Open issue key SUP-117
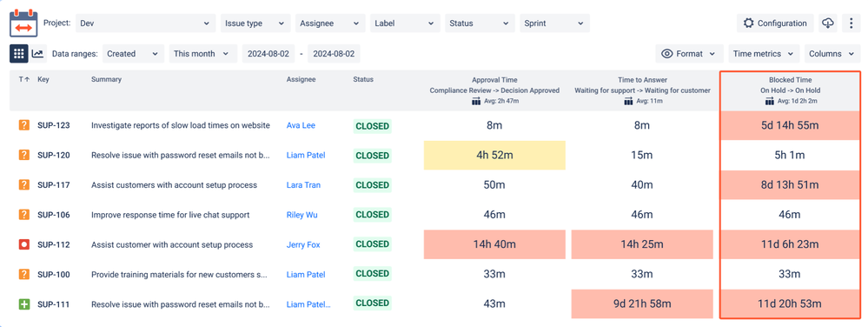868x327 pixels. pos(54,185)
